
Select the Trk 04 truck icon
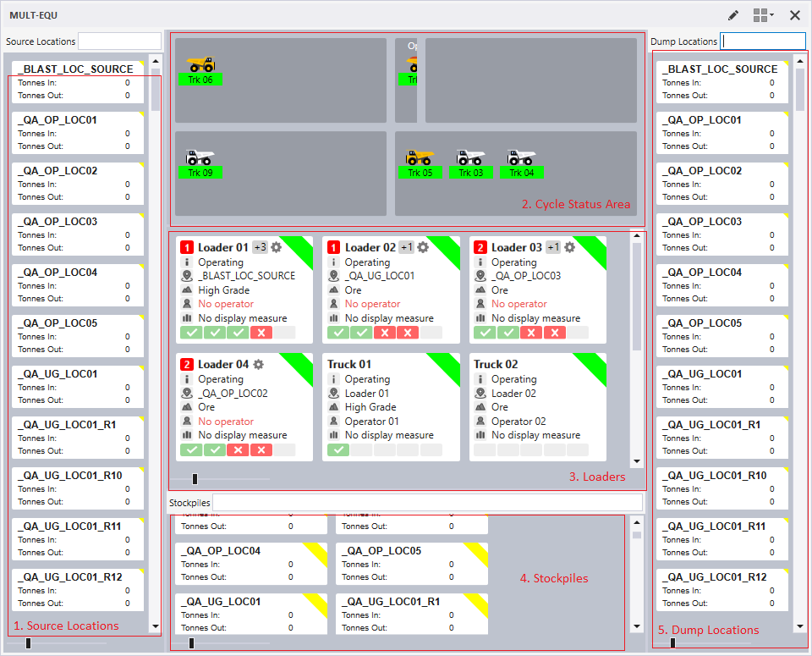[x=521, y=157]
